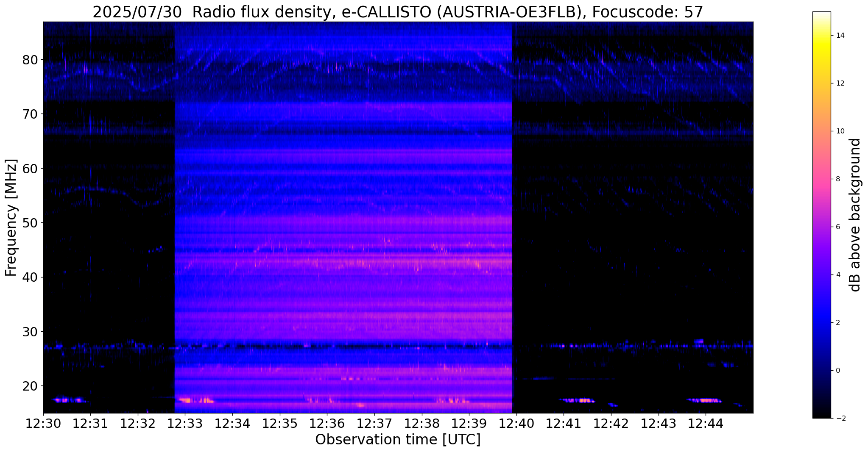The width and height of the screenshot is (868, 452).
Task: Click the 'dB above background' colorbar label
Action: [x=855, y=215]
